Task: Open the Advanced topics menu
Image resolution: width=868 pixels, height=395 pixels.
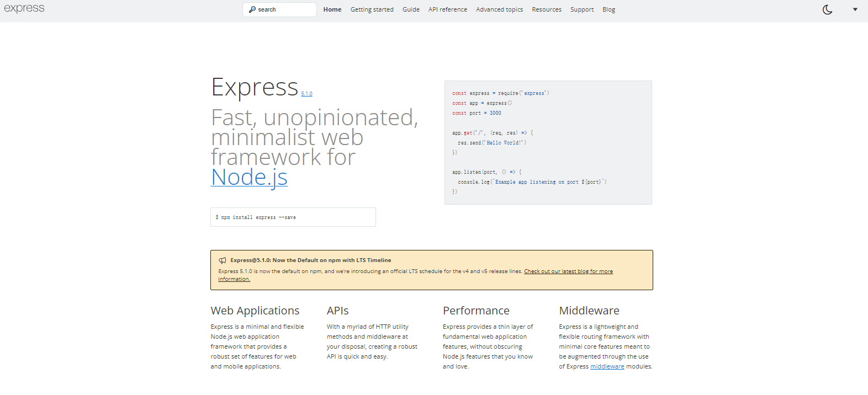Action: pyautogui.click(x=500, y=9)
